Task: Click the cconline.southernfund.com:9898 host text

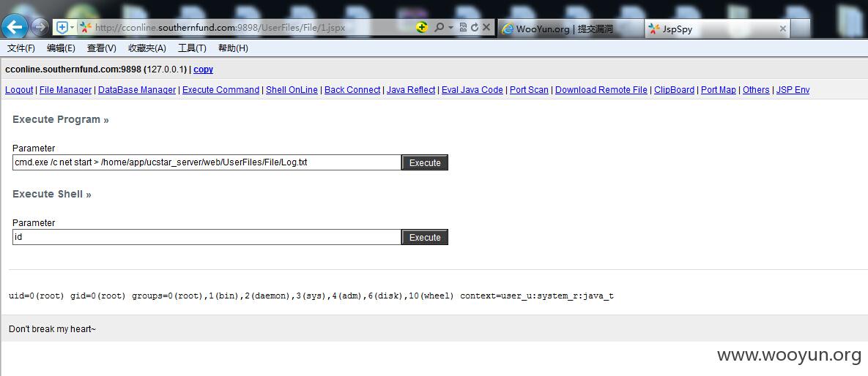Action: tap(73, 69)
